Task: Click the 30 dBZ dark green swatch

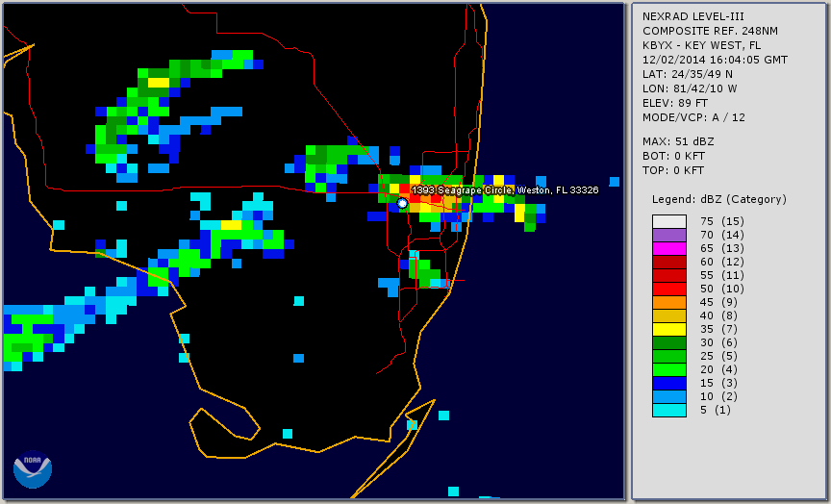Action: point(669,342)
